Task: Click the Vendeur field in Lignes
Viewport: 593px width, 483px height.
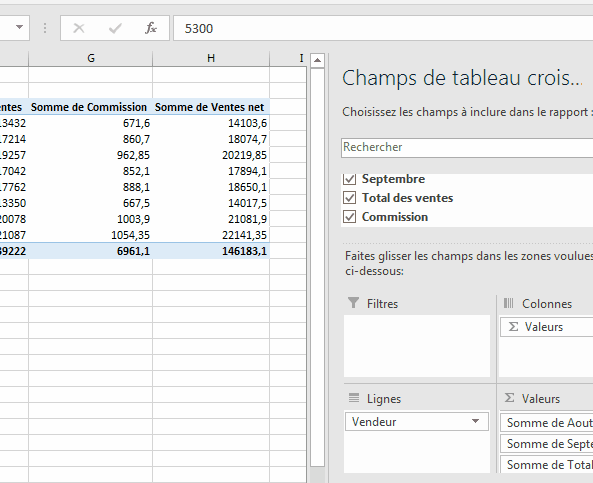Action: point(417,421)
